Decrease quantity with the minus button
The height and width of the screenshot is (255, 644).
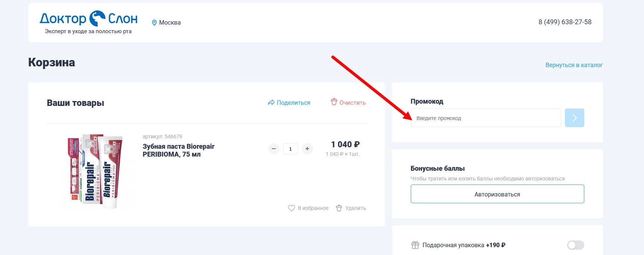point(273,149)
